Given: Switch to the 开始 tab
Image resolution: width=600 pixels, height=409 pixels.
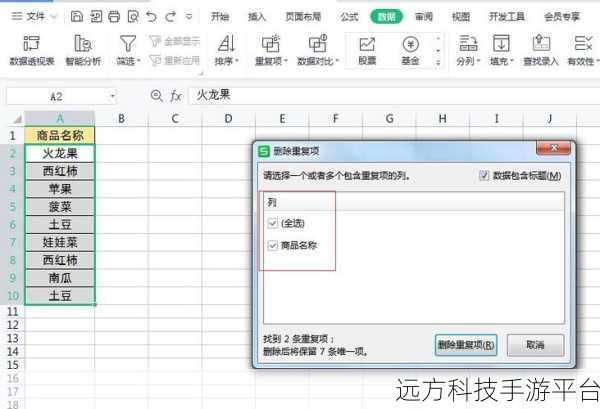Looking at the screenshot, I should tap(220, 17).
